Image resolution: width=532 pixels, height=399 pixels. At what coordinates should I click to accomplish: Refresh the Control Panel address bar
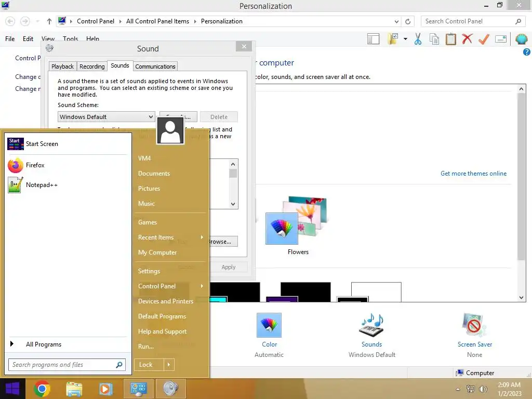[408, 21]
